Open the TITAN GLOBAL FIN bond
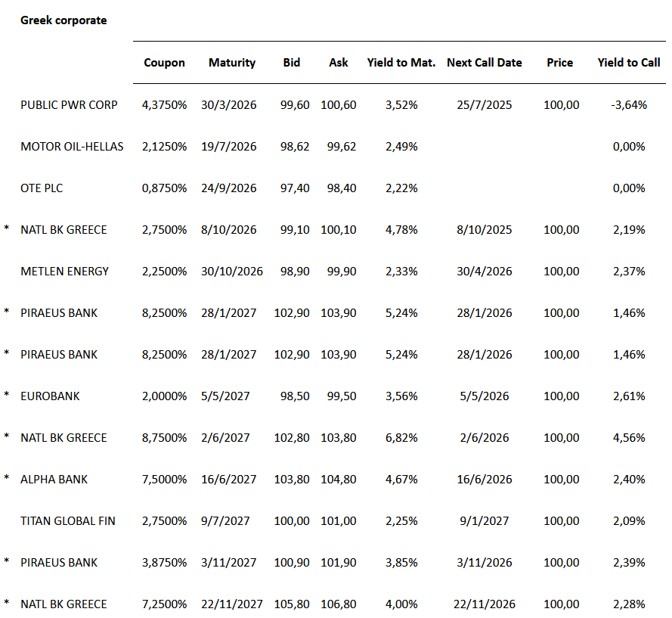This screenshot has height=618, width=672. tap(68, 521)
